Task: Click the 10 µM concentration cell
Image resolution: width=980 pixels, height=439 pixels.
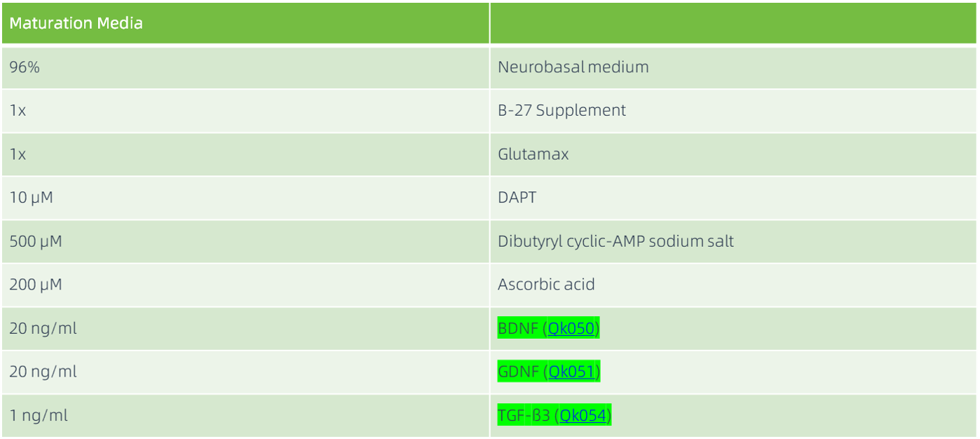Action: point(31,198)
